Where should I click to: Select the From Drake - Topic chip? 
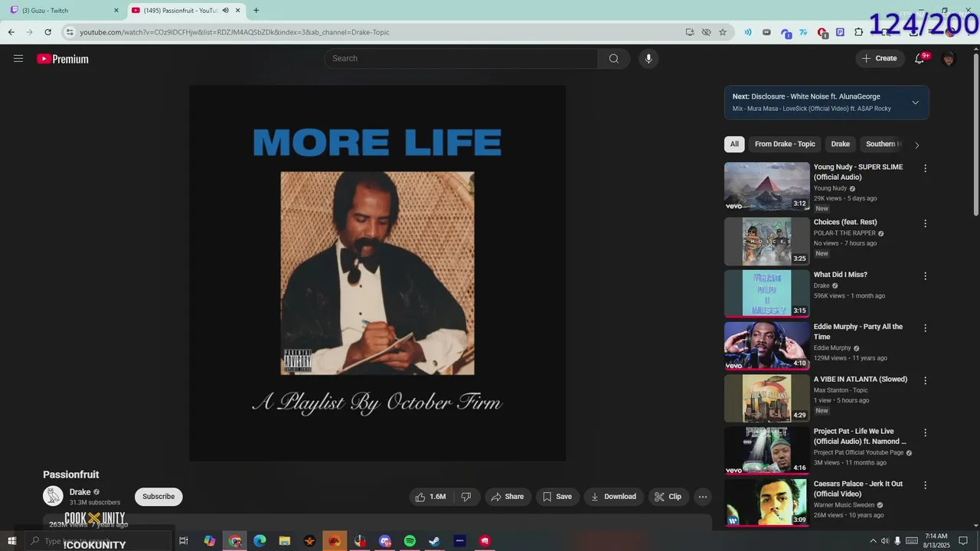(785, 144)
